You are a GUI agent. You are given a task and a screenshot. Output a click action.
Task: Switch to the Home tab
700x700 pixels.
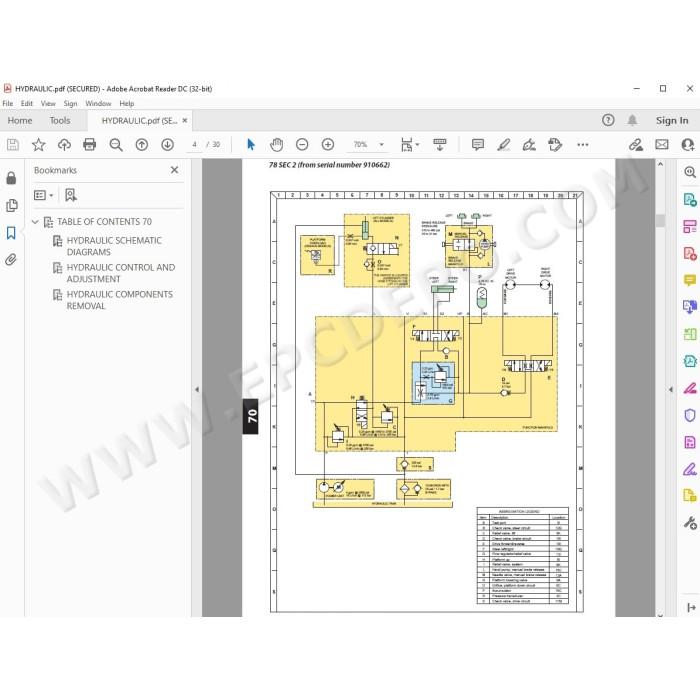[20, 121]
